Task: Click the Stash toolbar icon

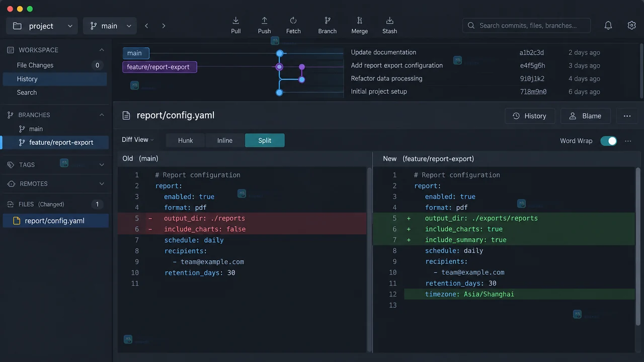Action: (x=389, y=21)
